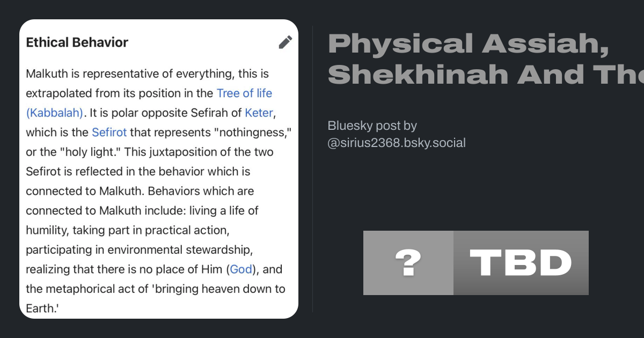Open the @sirius2368.bsky.social author handle

397,143
